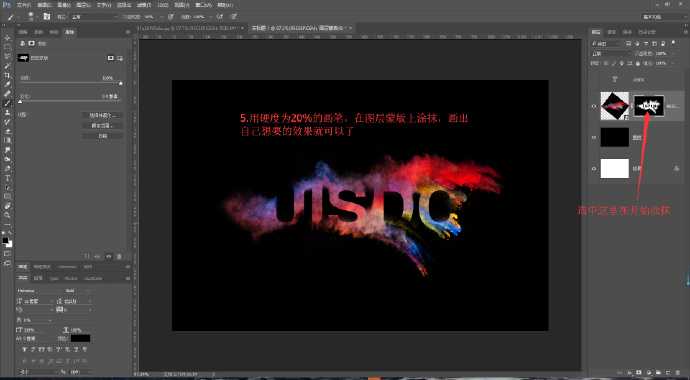The width and height of the screenshot is (690, 380).
Task: Select the Move tool
Action: (7, 38)
